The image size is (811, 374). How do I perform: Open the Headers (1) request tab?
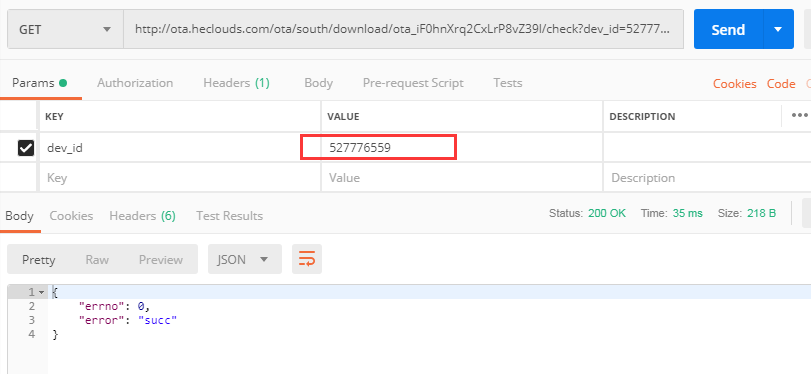[236, 83]
